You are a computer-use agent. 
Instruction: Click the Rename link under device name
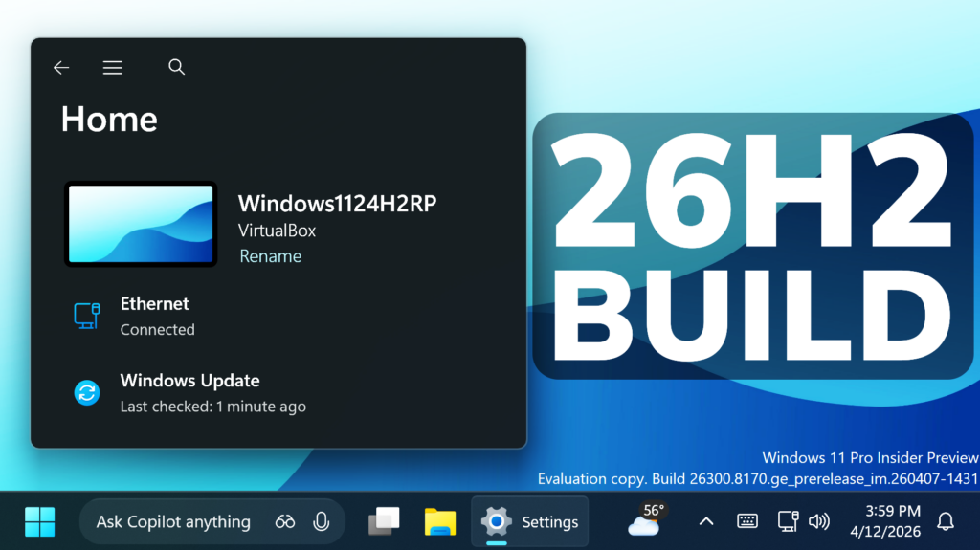coord(270,256)
